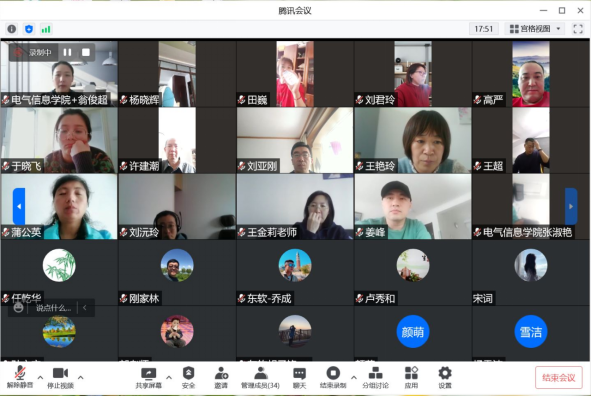Viewport: 591px width, 396px height.
Task: Expand audio options arrow beside microphone
Action: (x=40, y=377)
